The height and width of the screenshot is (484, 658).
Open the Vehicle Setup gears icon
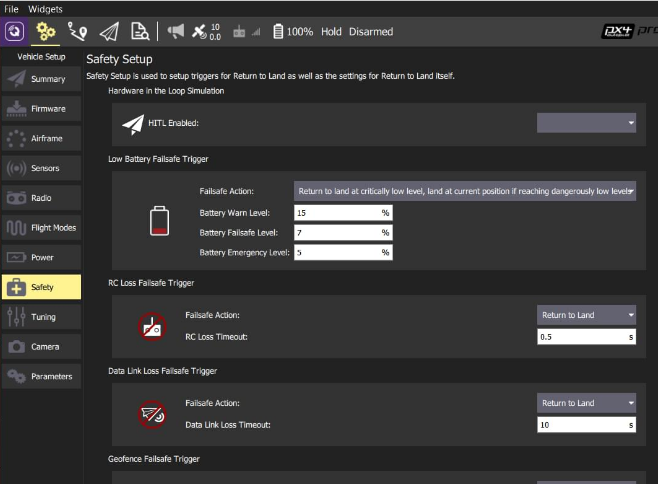45,31
